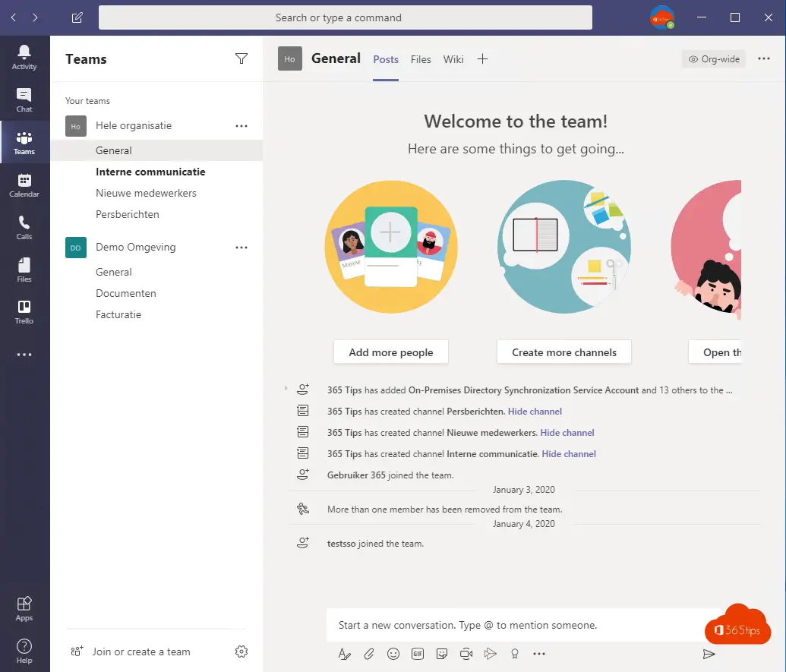Open the Apps store

coord(24,609)
